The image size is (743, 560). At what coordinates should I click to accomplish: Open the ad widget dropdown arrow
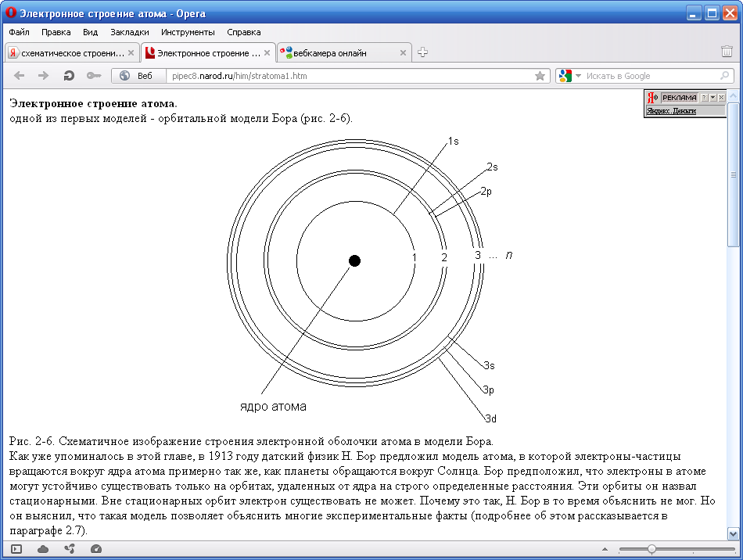713,98
